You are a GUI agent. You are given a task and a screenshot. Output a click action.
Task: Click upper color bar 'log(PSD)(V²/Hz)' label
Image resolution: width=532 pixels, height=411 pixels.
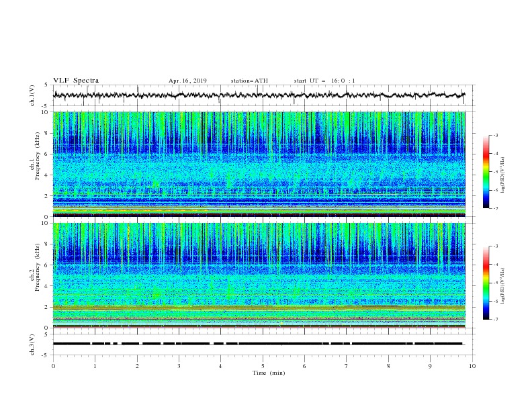[503, 175]
